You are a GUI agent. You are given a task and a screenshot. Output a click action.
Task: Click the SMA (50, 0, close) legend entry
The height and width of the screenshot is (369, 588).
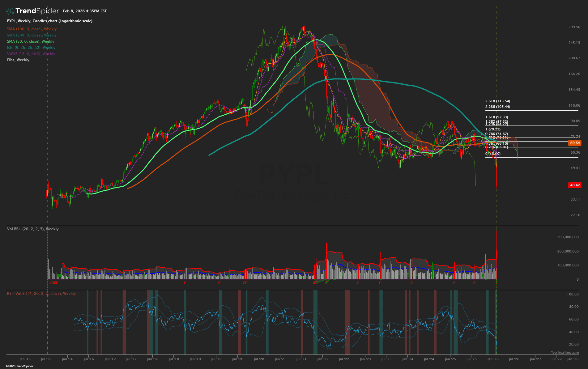click(31, 41)
